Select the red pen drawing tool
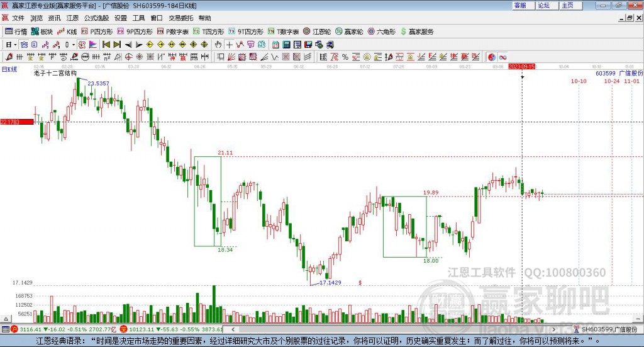Image resolution: width=644 pixels, height=347 pixels. point(9,57)
